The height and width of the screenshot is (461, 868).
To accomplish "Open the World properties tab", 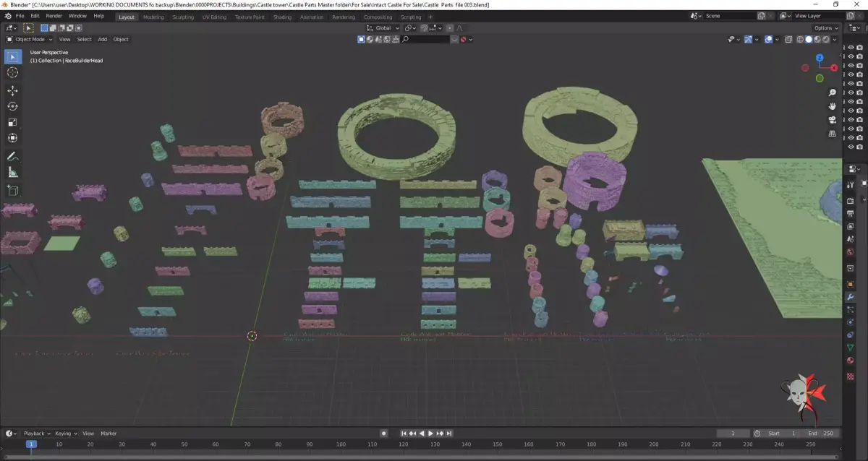I will pyautogui.click(x=851, y=251).
